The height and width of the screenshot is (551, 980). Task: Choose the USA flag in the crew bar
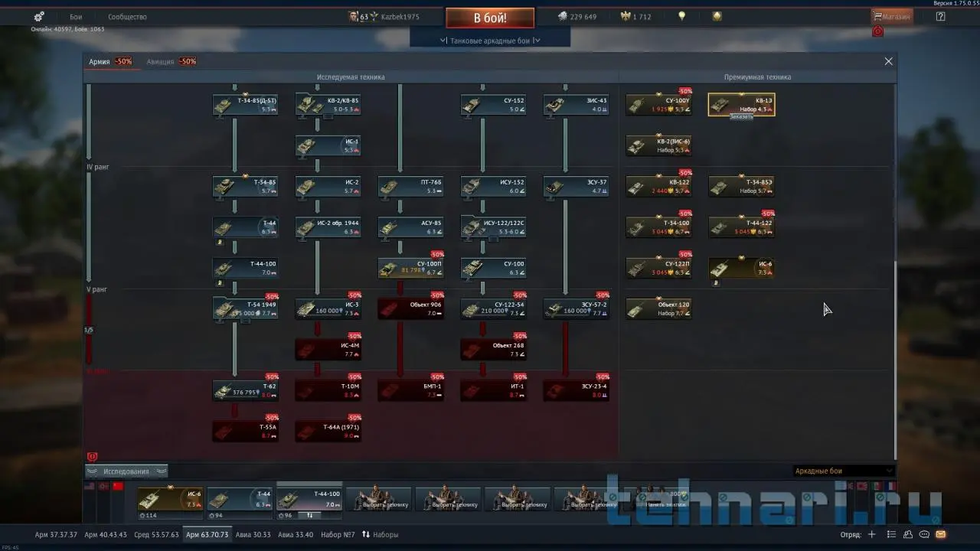89,486
